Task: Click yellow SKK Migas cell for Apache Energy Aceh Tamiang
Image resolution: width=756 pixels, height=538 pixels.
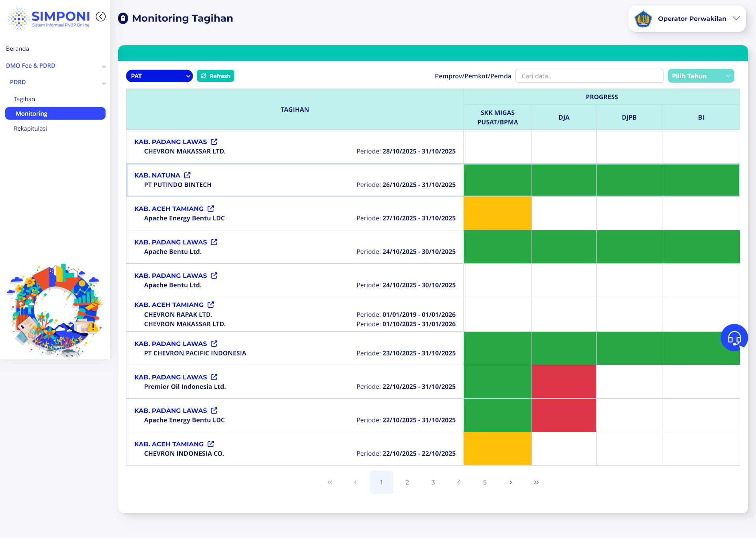Action: pyautogui.click(x=498, y=213)
